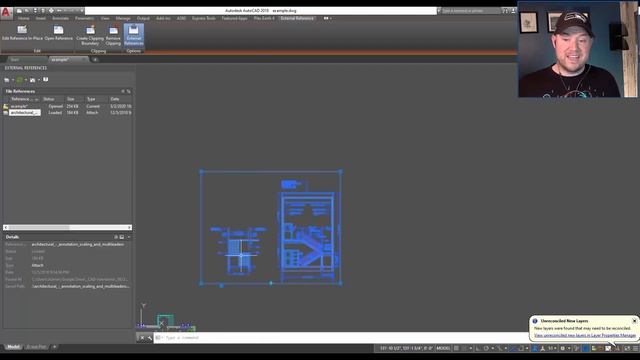Screen dimensions: 640x360
Task: Toggle MODEL space button in status bar
Action: coord(443,348)
